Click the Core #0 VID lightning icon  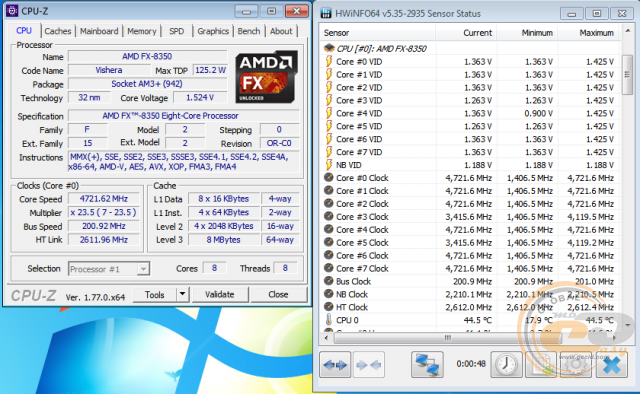coord(329,61)
